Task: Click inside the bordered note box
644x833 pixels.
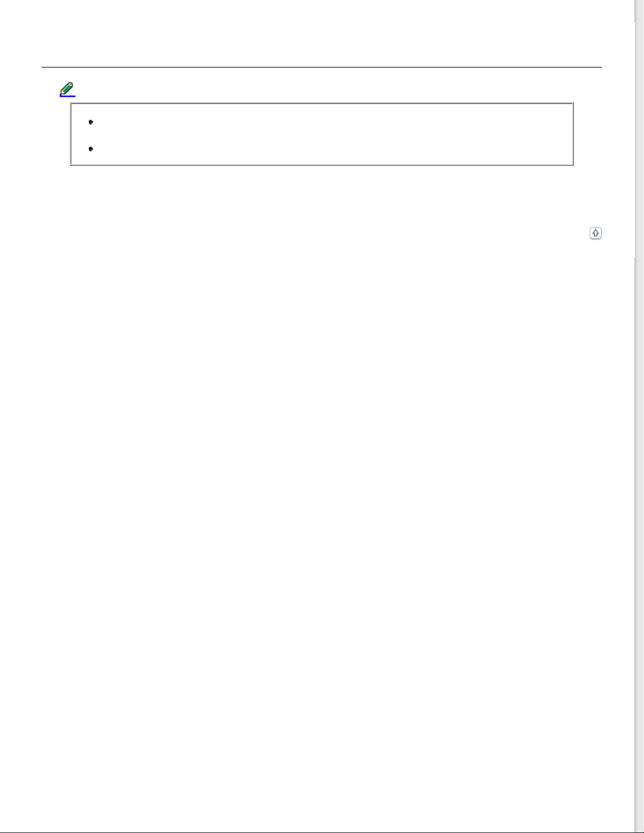Action: (322, 135)
